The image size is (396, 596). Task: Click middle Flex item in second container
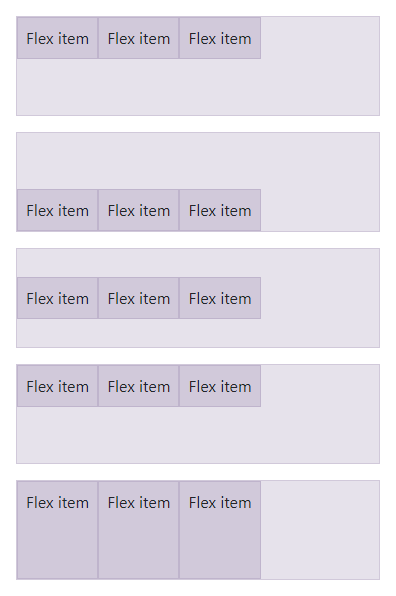pos(139,210)
